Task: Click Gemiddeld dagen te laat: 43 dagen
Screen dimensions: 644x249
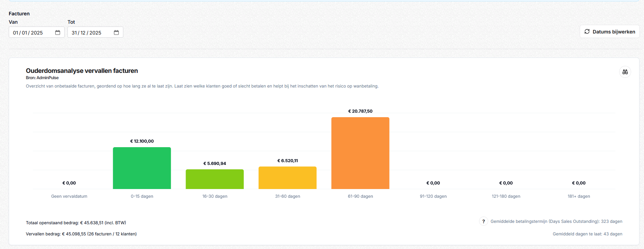Action: click(587, 234)
